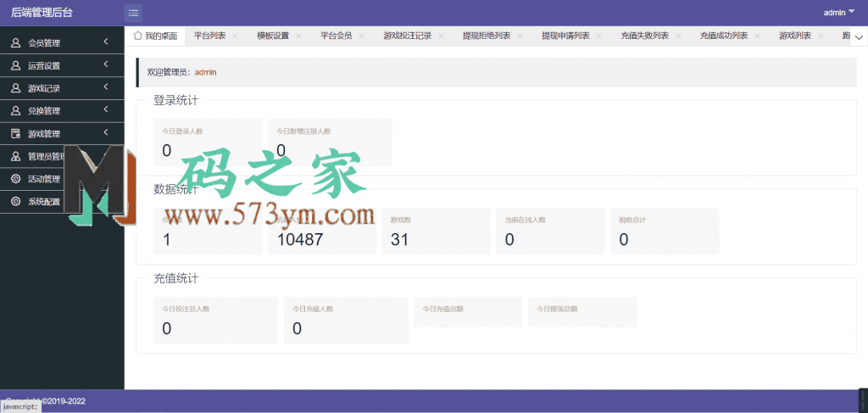Click the 后端管理后台 header title
The width and height of the screenshot is (868, 413).
point(47,13)
